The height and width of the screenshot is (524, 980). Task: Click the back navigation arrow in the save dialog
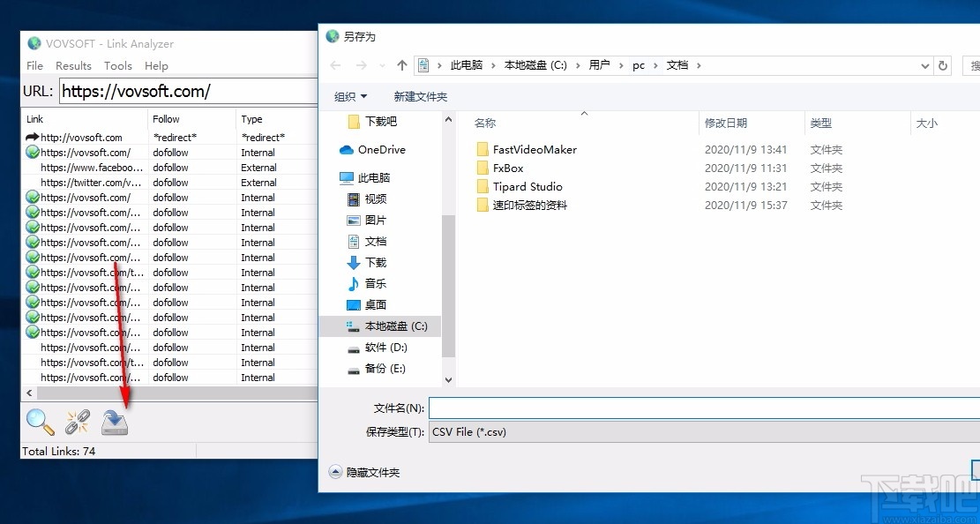336,64
